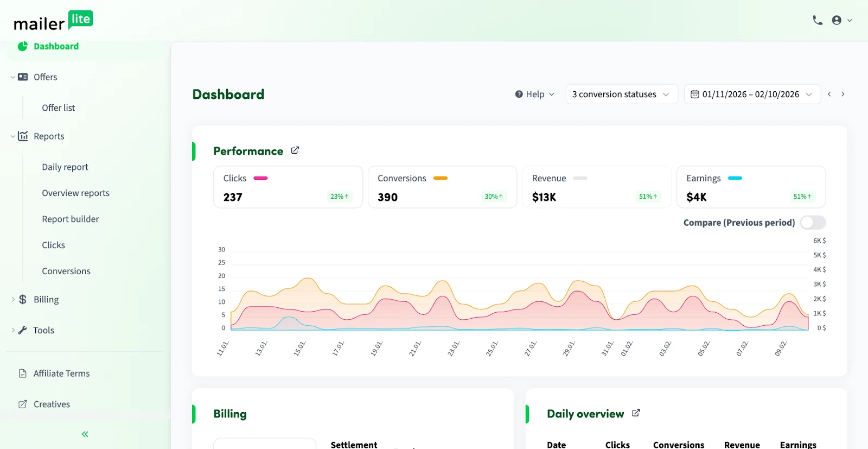Viewport: 868px width, 449px height.
Task: Open Daily overview external link icon
Action: [x=636, y=413]
